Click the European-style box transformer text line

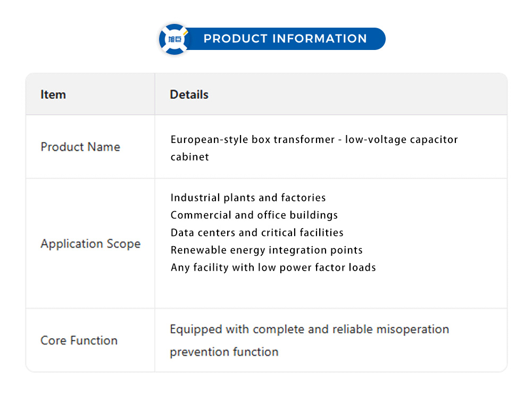pyautogui.click(x=314, y=139)
